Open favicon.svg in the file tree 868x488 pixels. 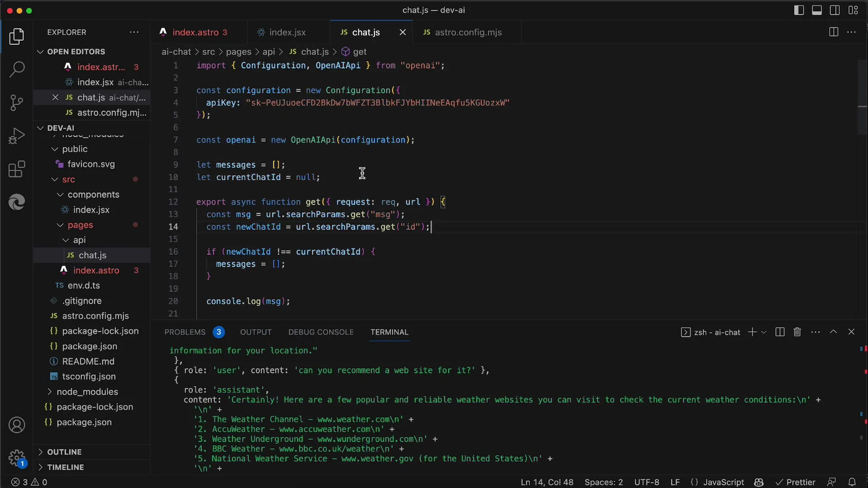tap(91, 164)
